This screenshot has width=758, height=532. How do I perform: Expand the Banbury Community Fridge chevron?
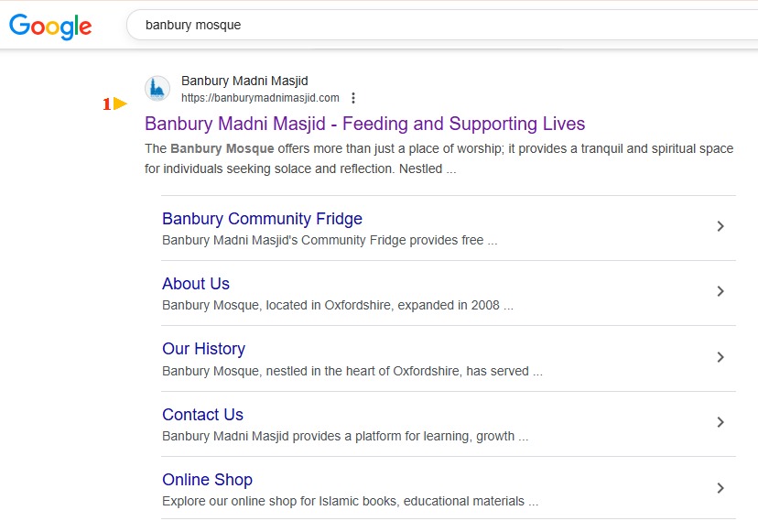(720, 226)
